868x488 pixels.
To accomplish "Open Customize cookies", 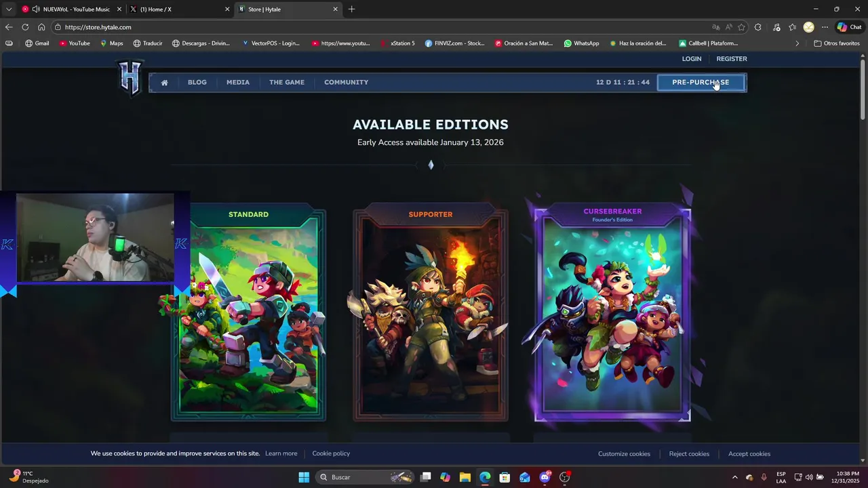I will pos(624,454).
